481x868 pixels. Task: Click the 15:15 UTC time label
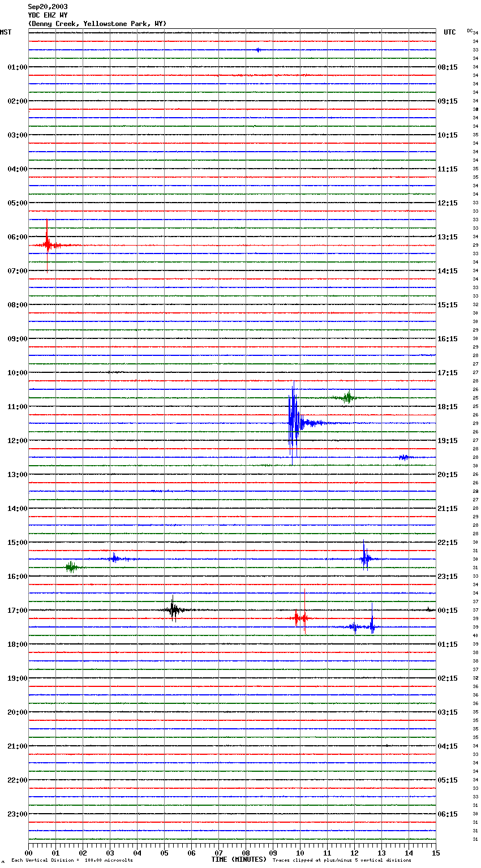pos(448,305)
